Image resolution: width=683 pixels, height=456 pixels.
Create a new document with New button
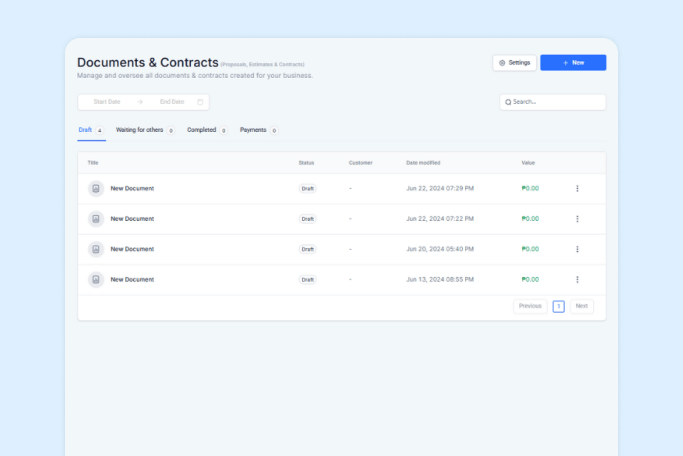point(573,62)
